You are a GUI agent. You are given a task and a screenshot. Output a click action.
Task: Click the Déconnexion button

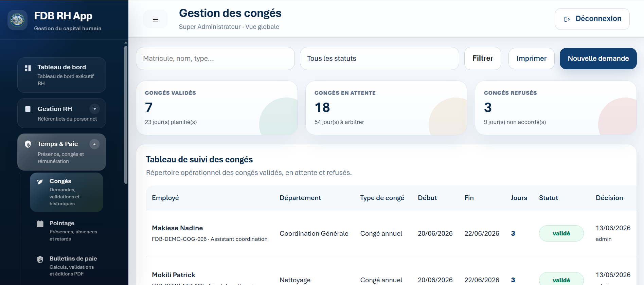tap(592, 19)
